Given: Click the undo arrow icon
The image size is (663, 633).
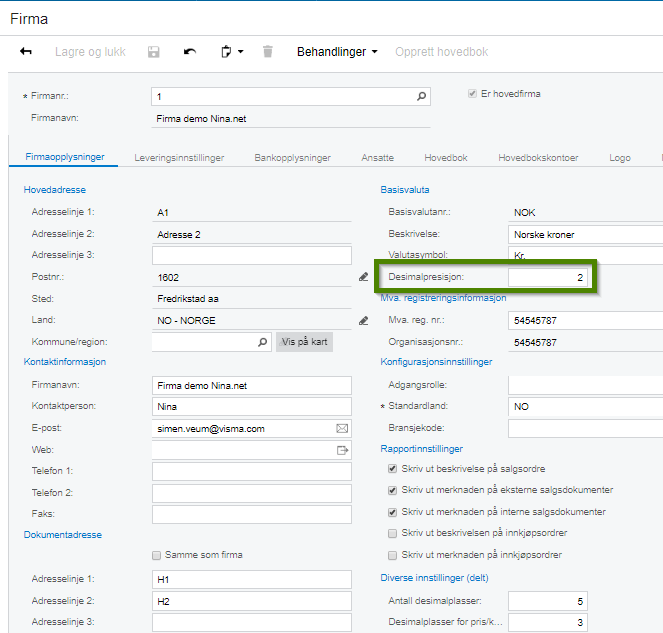Looking at the screenshot, I should [190, 52].
